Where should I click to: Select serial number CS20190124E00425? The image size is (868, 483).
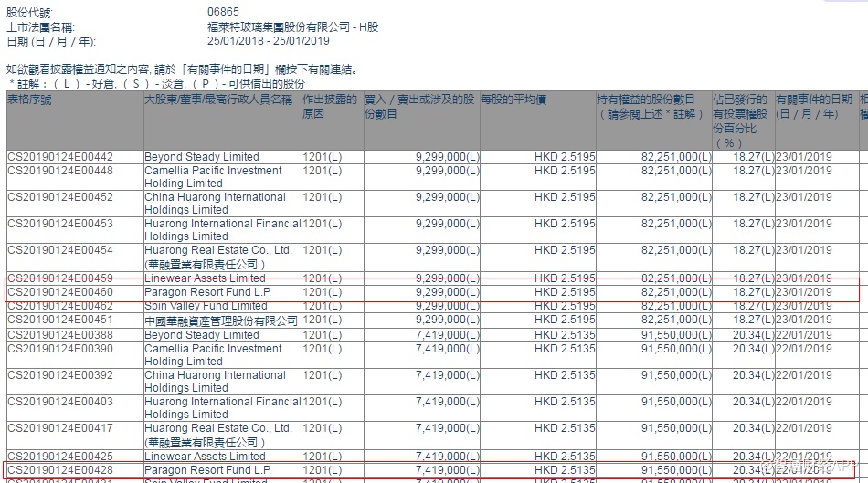[60, 457]
